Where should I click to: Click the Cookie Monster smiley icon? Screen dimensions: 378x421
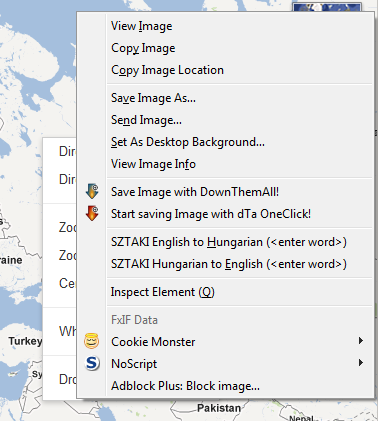click(x=92, y=341)
